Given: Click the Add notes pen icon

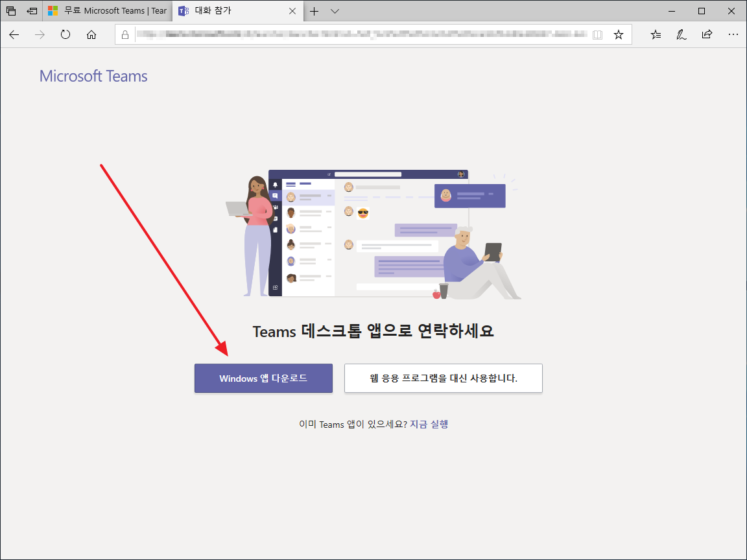Looking at the screenshot, I should point(682,35).
